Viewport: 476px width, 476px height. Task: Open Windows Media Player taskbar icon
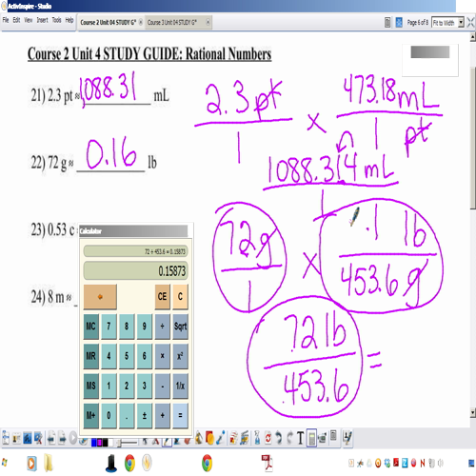(31, 464)
